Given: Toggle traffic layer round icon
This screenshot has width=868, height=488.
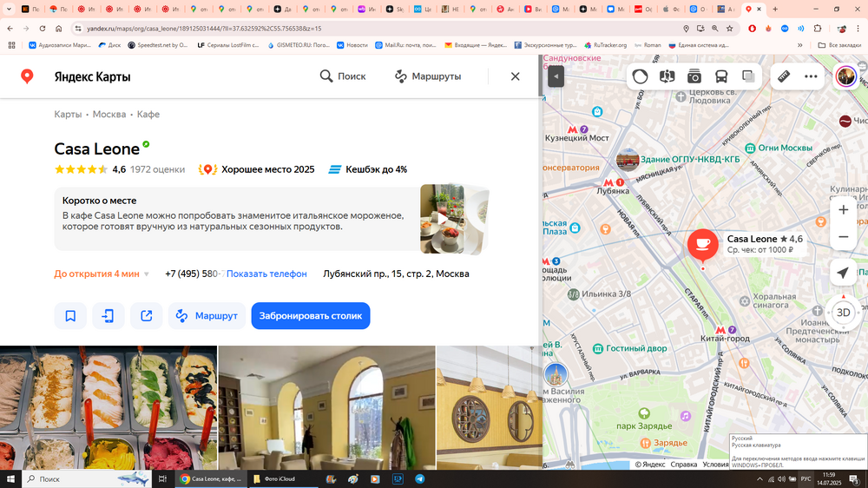Looking at the screenshot, I should point(640,76).
